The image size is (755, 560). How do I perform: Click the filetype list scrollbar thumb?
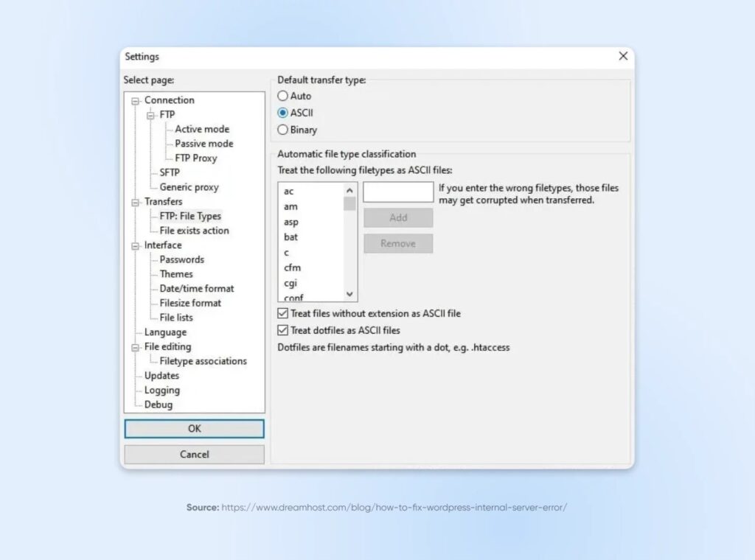point(349,204)
